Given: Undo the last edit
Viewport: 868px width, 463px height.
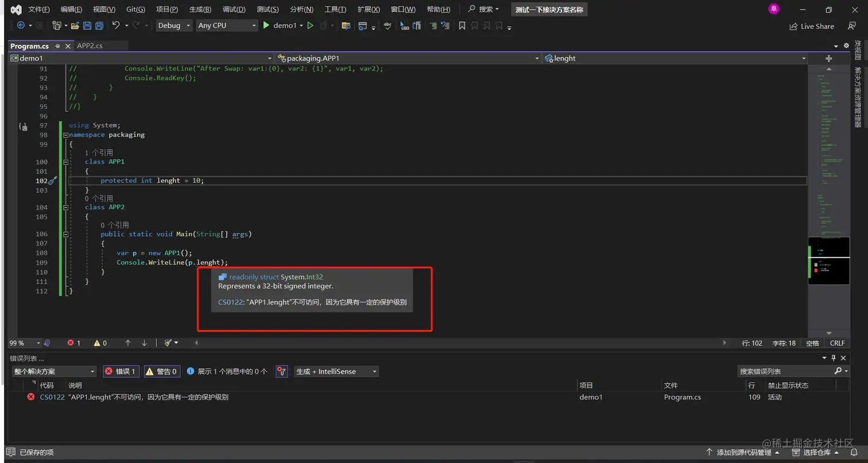Looking at the screenshot, I should tap(116, 25).
